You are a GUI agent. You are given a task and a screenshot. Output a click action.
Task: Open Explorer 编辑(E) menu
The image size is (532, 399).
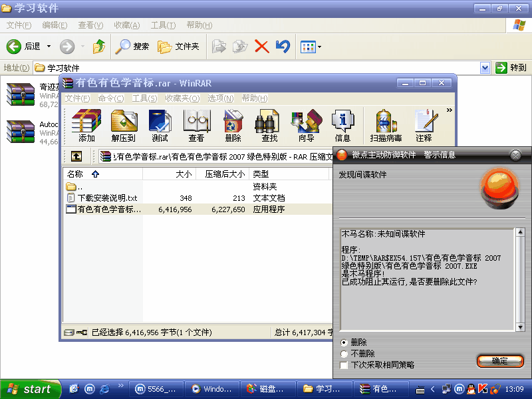point(55,25)
